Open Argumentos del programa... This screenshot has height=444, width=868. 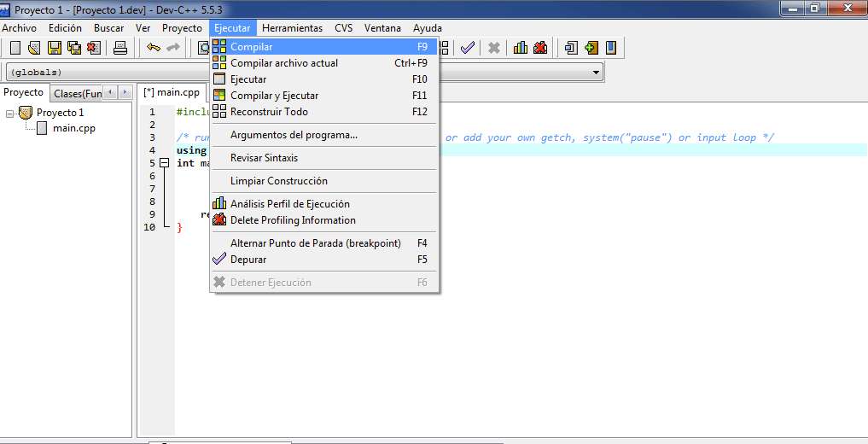pyautogui.click(x=324, y=135)
